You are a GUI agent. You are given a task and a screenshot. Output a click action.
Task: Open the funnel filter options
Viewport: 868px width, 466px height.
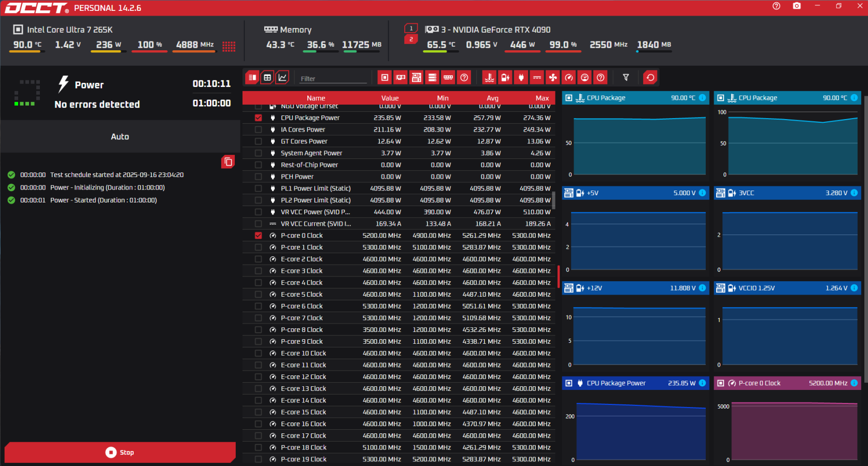[625, 78]
